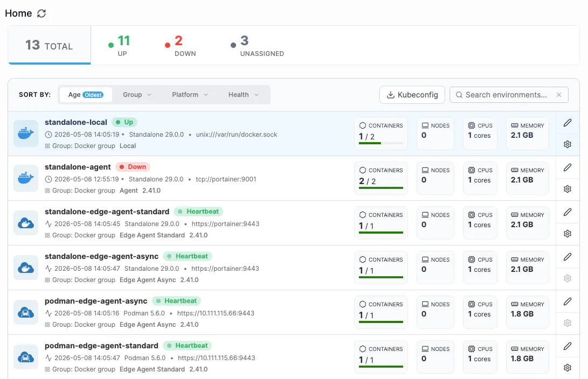Click the pencil icon for standalone-agent
588x379 pixels.
(x=568, y=167)
